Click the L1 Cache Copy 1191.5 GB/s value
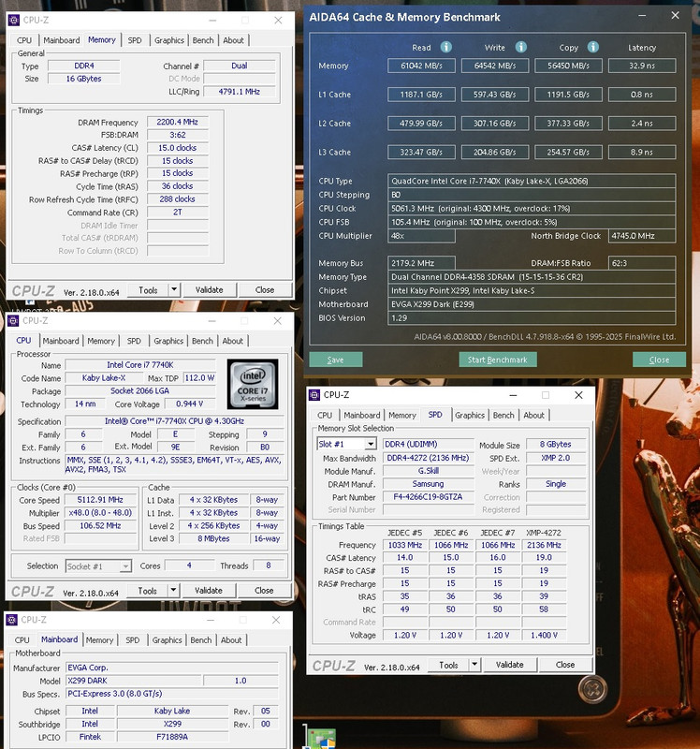700x749 pixels. (569, 95)
